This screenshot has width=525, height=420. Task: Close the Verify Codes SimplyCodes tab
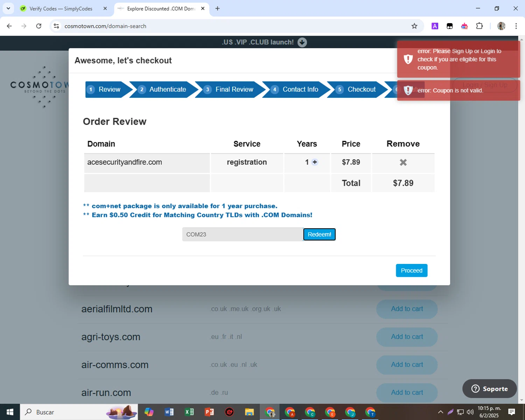pyautogui.click(x=105, y=9)
